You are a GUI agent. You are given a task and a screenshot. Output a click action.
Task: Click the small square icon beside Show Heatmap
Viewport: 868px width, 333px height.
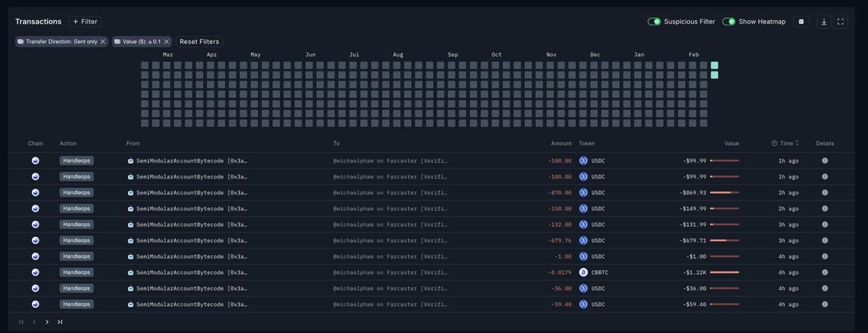(x=801, y=22)
